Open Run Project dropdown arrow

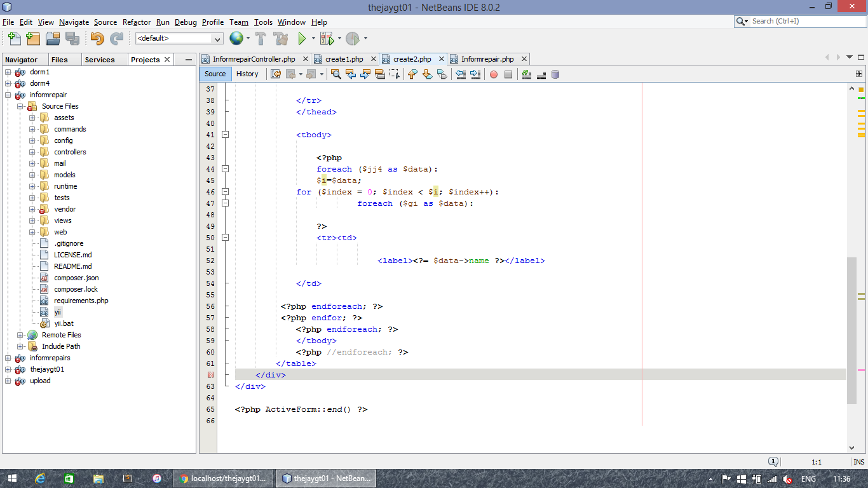313,38
